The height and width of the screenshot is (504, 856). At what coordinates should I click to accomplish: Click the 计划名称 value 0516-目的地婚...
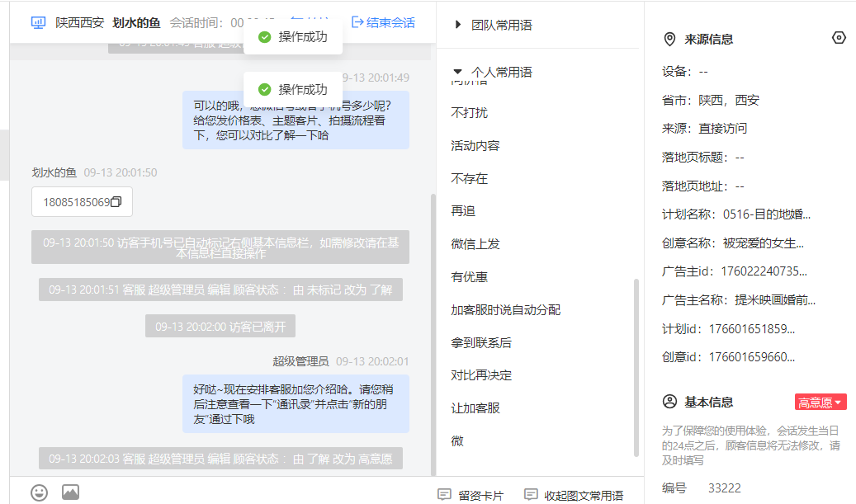click(767, 214)
